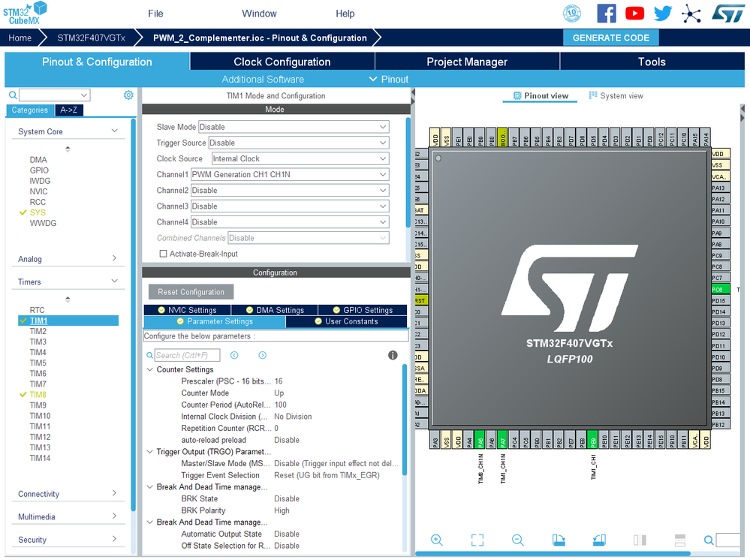Select TIM8 in the Timers list
This screenshot has width=750, height=560.
pyautogui.click(x=38, y=395)
